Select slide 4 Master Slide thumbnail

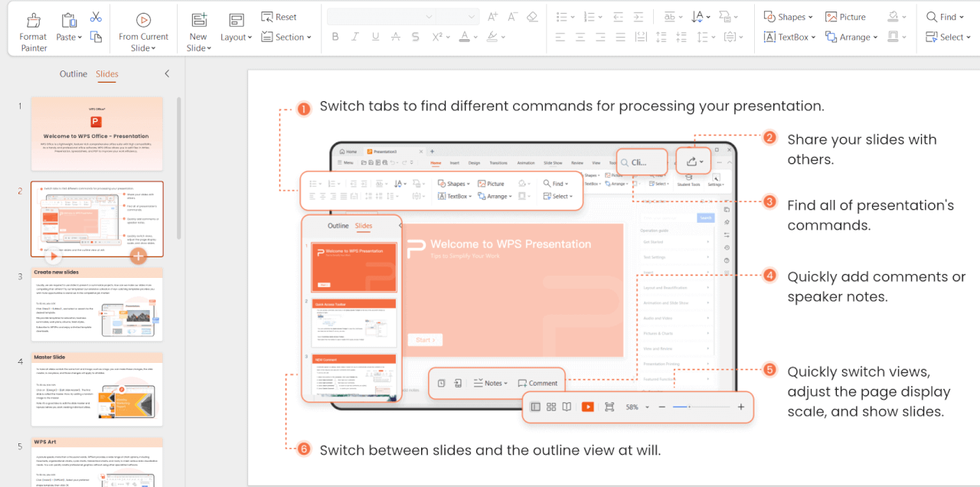click(96, 389)
